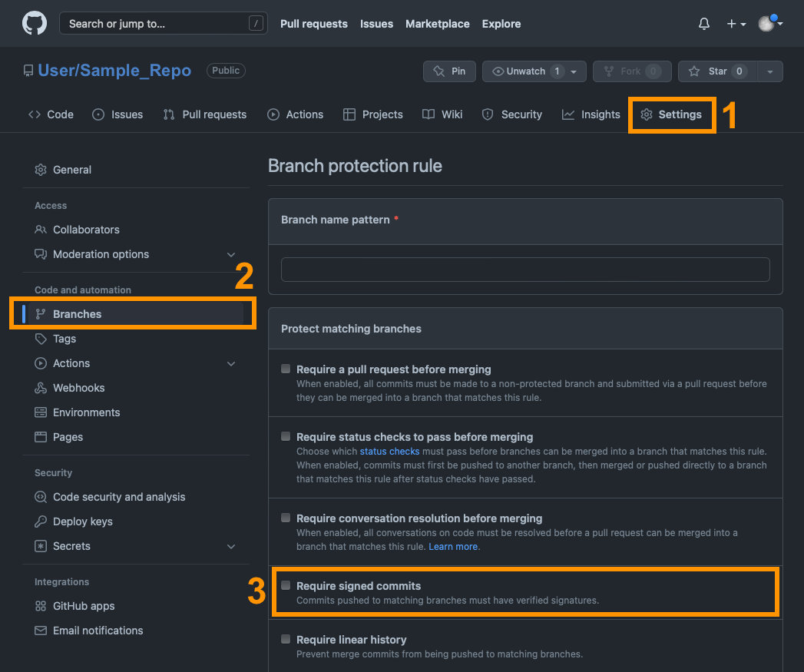Open the Settings repository tab
The image size is (804, 672).
[x=671, y=114]
